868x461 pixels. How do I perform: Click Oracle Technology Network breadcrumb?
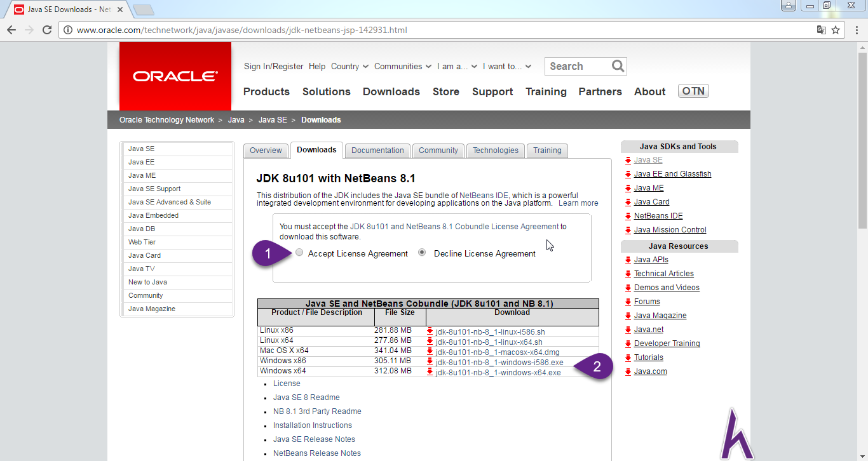(166, 120)
